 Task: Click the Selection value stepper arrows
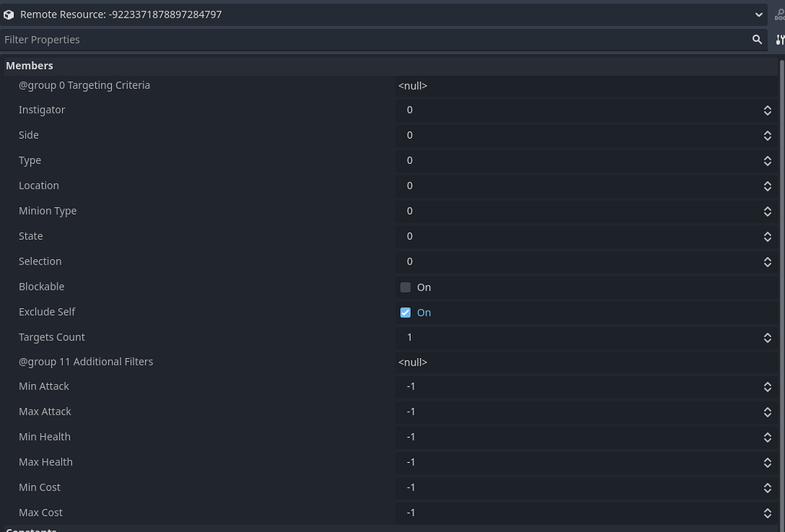[x=767, y=261]
